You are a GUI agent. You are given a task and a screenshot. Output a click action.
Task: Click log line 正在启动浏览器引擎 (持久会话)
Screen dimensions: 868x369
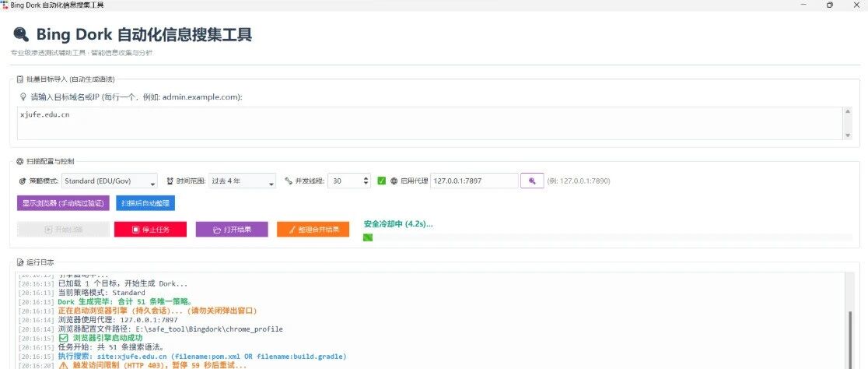[158, 311]
